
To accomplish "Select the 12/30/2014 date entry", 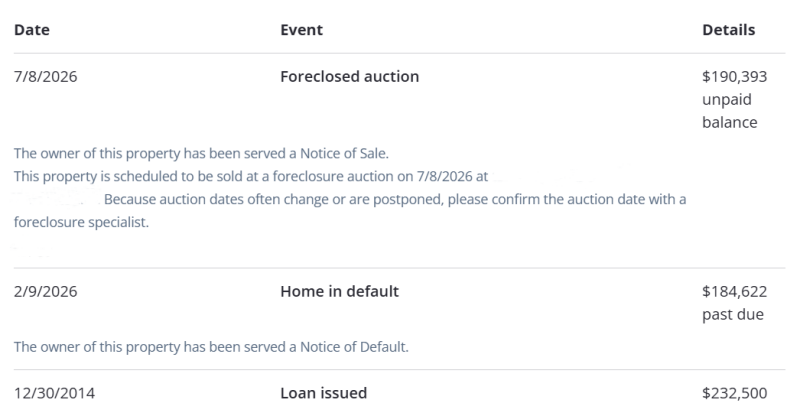I will (54, 393).
